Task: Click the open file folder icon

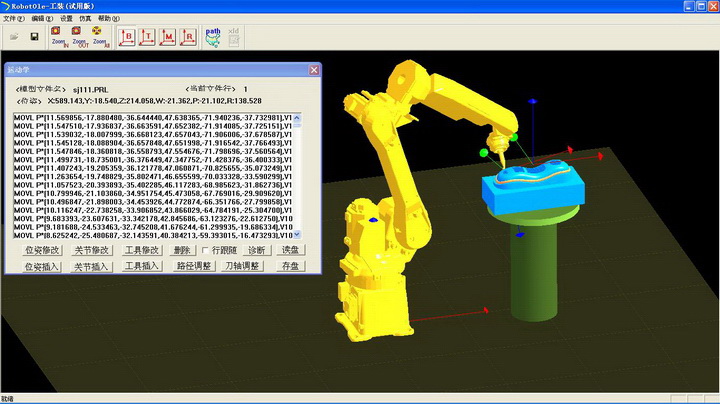Action: [x=14, y=37]
